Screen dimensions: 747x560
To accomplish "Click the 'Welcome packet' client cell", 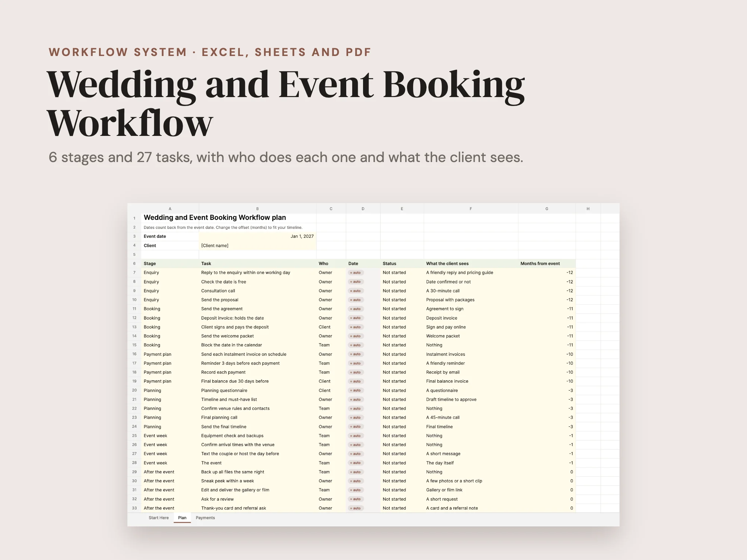I will [471, 336].
